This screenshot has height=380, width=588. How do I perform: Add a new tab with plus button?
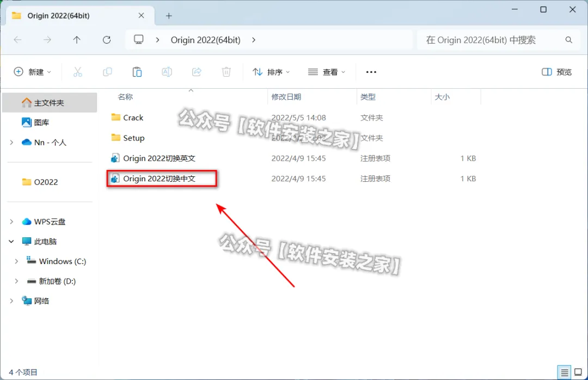tap(169, 16)
